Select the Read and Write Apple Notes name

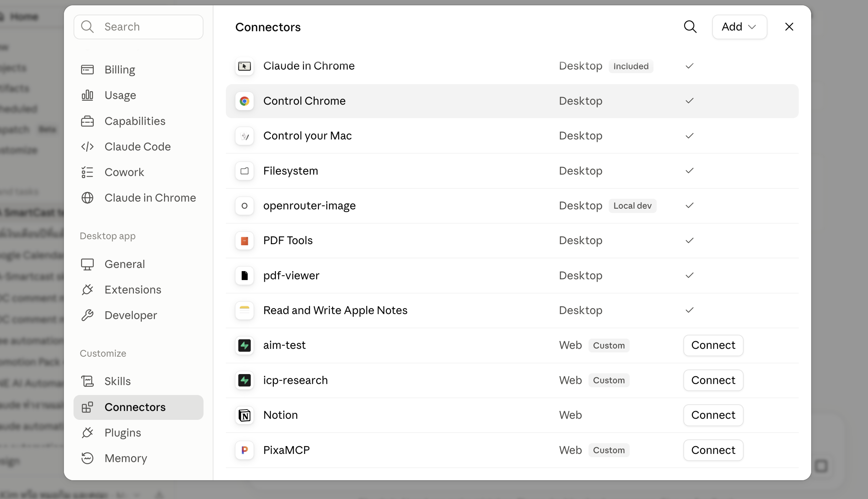(x=335, y=311)
